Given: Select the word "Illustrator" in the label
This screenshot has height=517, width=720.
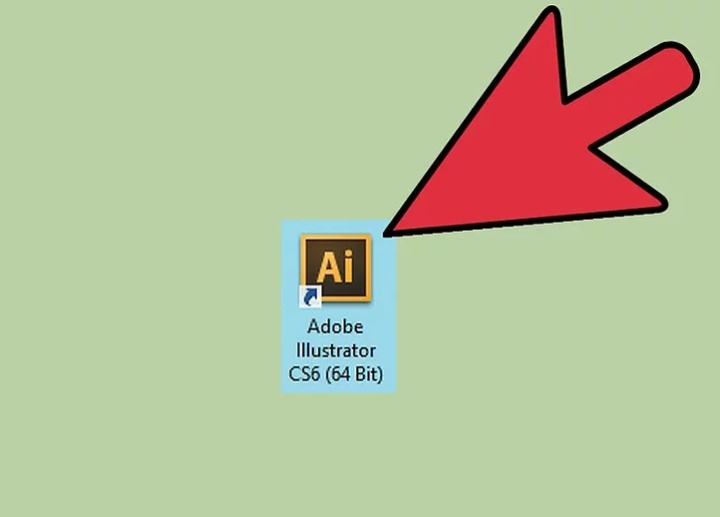Looking at the screenshot, I should (336, 350).
